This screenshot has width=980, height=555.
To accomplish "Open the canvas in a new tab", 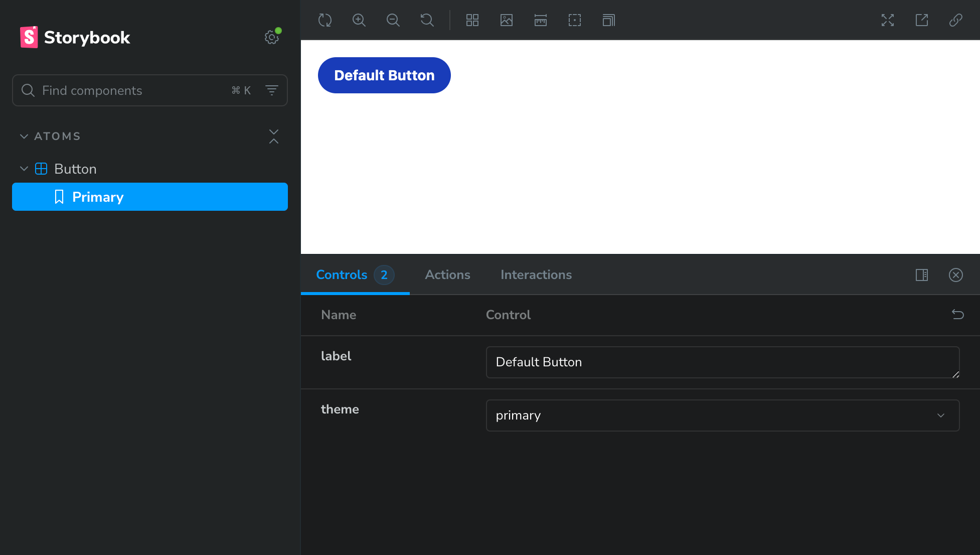I will pyautogui.click(x=921, y=20).
